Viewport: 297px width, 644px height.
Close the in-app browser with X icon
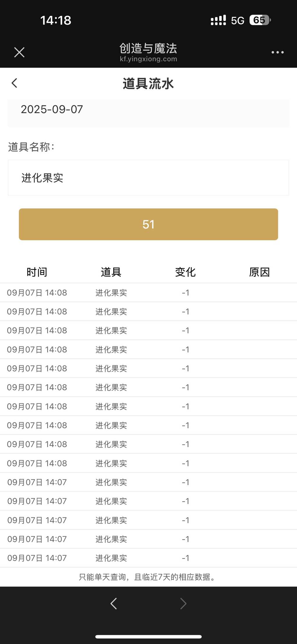pyautogui.click(x=19, y=52)
